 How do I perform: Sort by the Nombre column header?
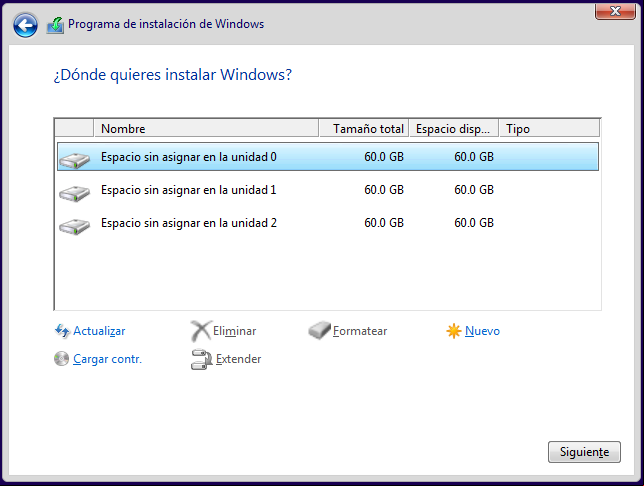tap(207, 129)
